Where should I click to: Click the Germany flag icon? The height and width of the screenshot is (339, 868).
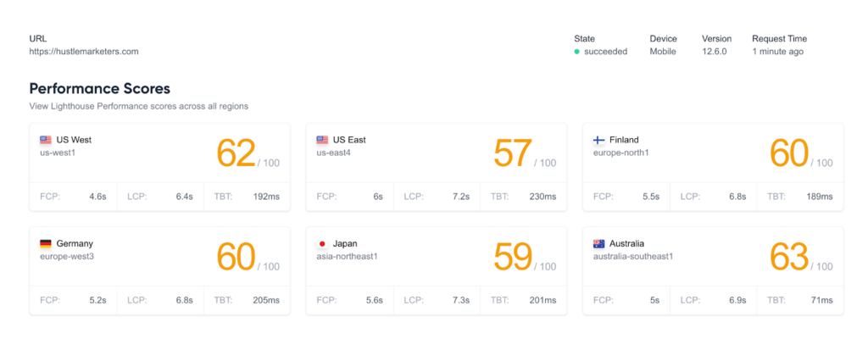tap(46, 243)
